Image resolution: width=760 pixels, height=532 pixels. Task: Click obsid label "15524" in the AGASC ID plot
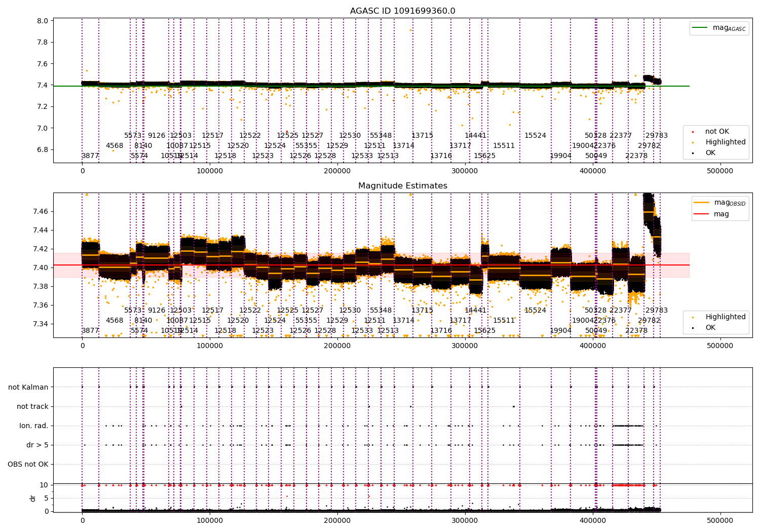click(536, 136)
